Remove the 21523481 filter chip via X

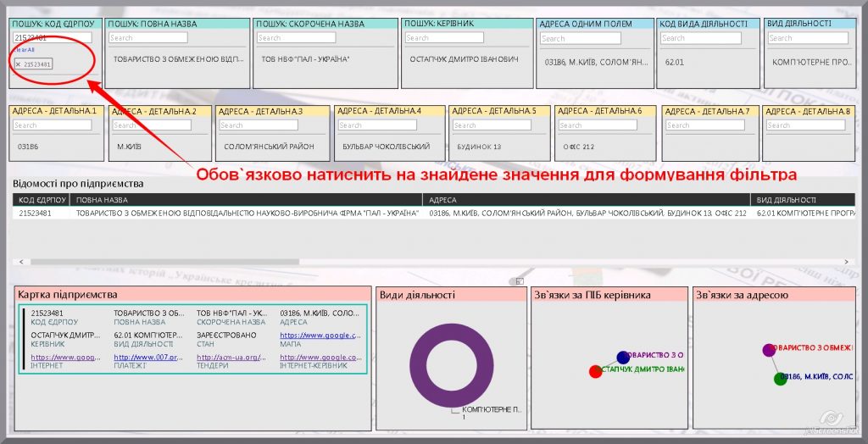18,64
